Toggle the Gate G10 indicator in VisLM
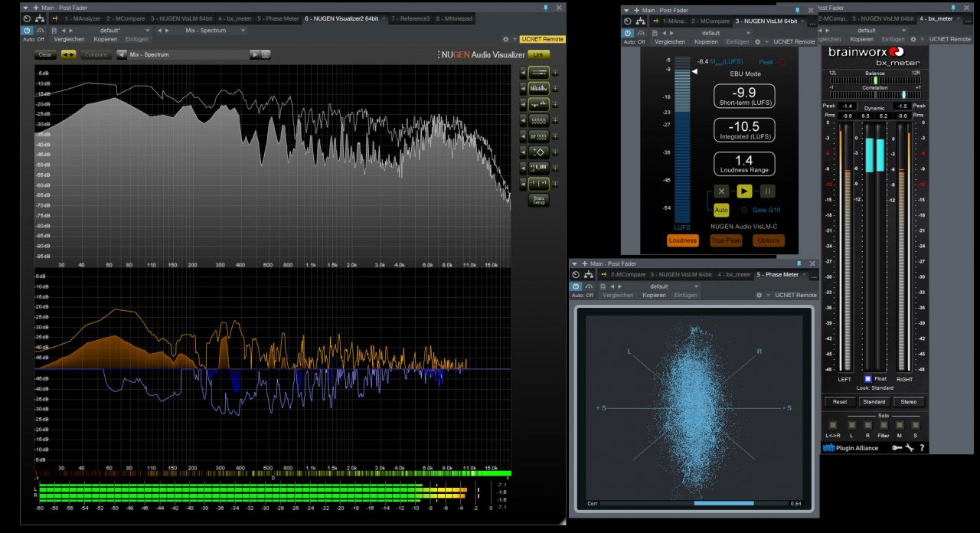This screenshot has height=533, width=980. pyautogui.click(x=743, y=210)
